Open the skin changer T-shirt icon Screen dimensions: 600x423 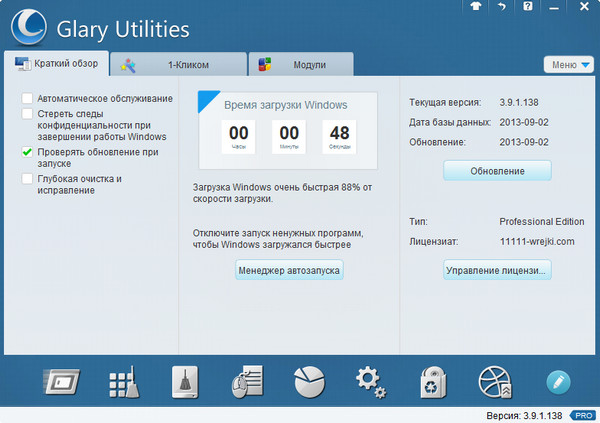pyautogui.click(x=476, y=7)
